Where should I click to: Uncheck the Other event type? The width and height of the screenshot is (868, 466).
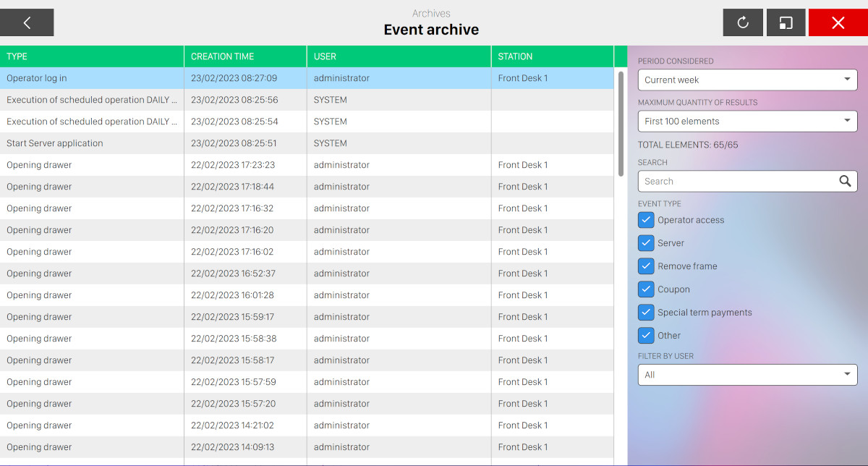click(646, 336)
